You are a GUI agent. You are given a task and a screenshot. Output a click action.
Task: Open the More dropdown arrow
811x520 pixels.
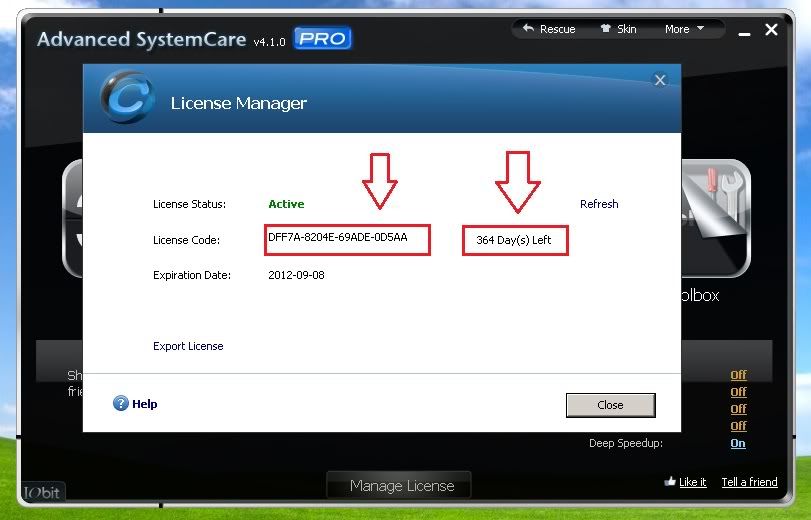click(701, 28)
